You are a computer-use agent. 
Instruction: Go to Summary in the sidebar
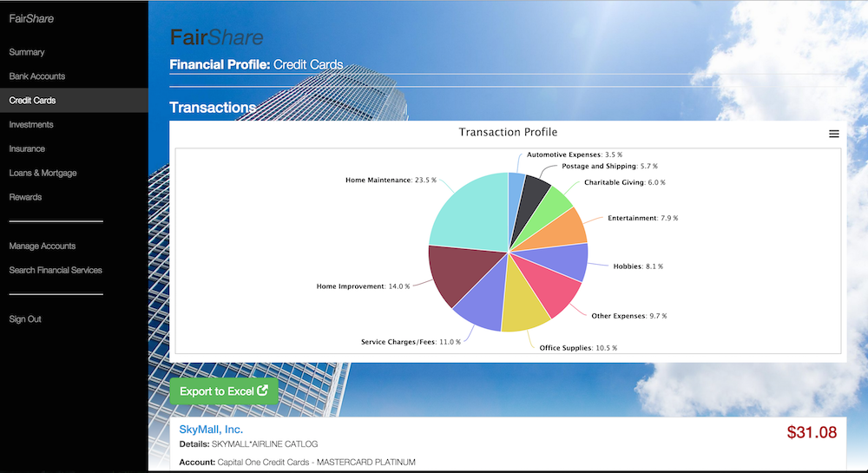pos(27,52)
